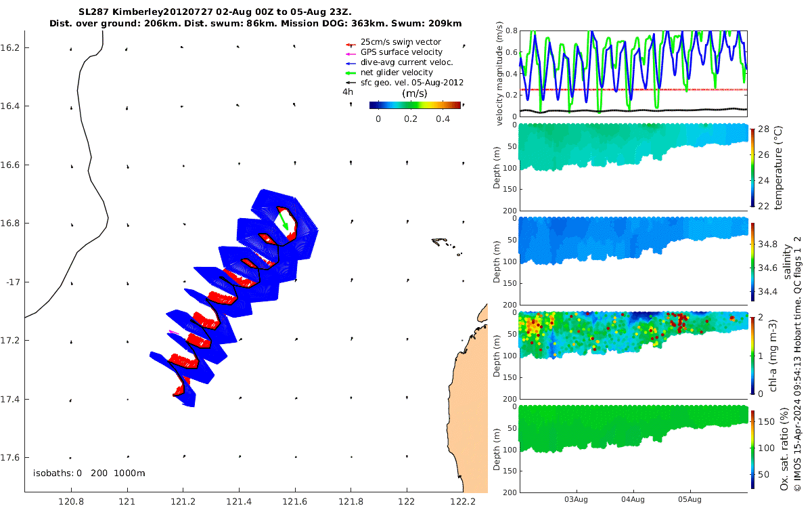This screenshot has width=812, height=508.
Task: Click the '-17' latitude tick label
Action: (x=12, y=282)
